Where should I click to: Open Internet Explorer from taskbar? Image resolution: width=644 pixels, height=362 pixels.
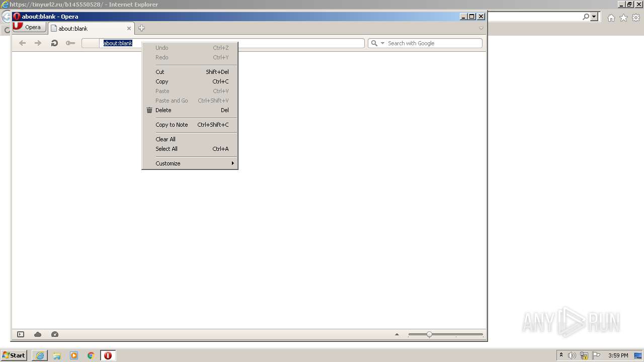[x=40, y=355]
